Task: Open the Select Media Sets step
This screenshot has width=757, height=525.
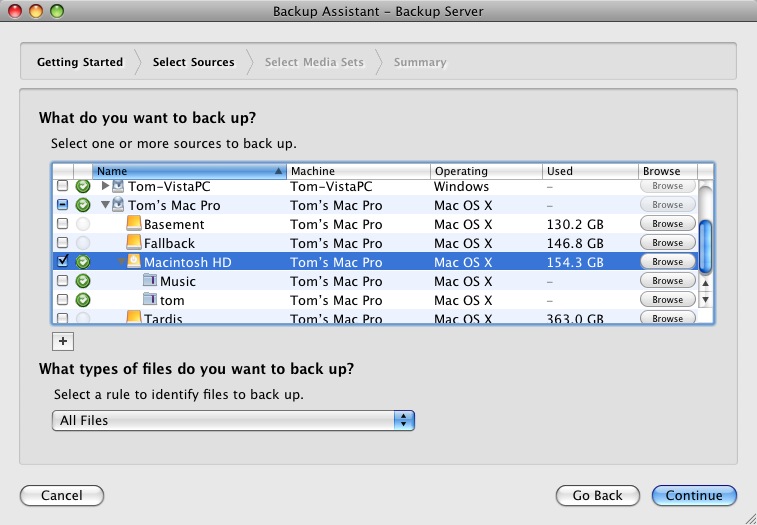Action: (314, 62)
